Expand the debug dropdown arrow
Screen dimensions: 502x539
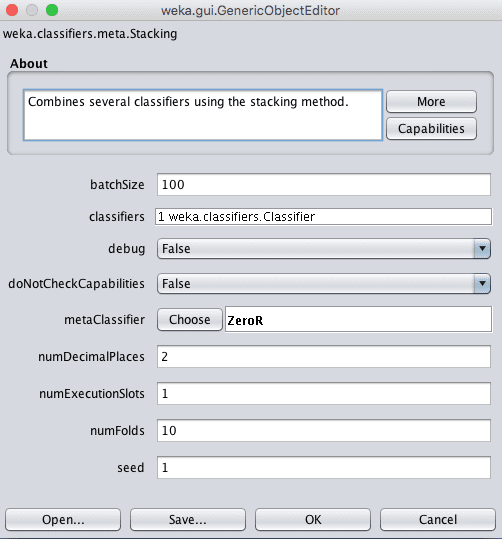coord(482,249)
